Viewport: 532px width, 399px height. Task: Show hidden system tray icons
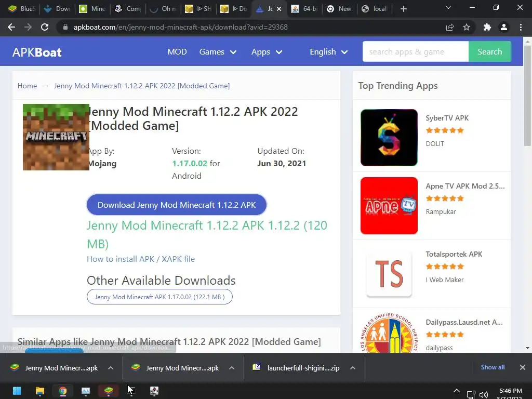457,391
